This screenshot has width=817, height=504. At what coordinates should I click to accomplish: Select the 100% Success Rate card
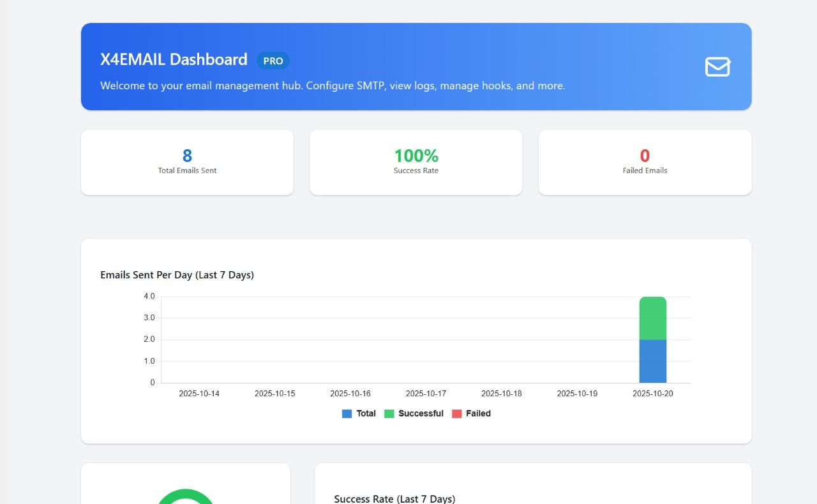coord(416,162)
